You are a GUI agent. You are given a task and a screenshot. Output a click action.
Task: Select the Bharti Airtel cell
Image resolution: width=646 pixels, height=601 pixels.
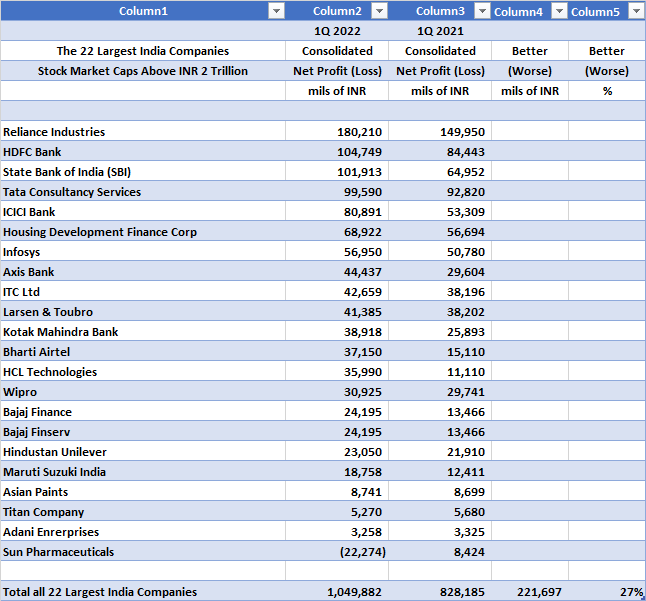[x=143, y=351]
